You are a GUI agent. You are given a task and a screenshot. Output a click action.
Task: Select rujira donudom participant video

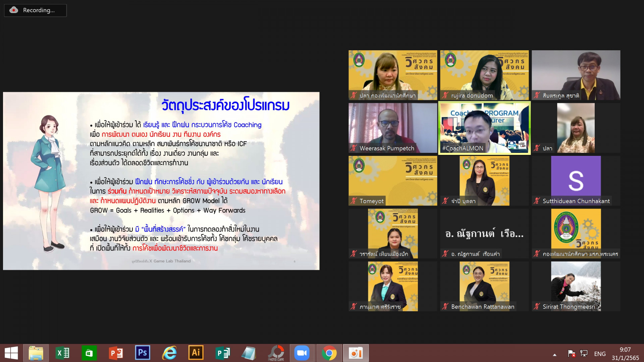coord(484,75)
